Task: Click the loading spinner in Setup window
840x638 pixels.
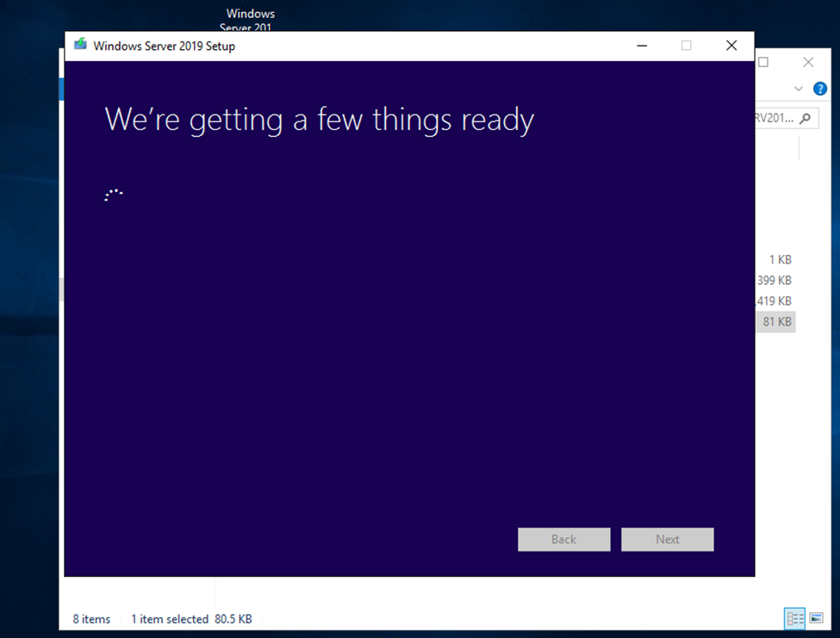Action: [x=114, y=195]
